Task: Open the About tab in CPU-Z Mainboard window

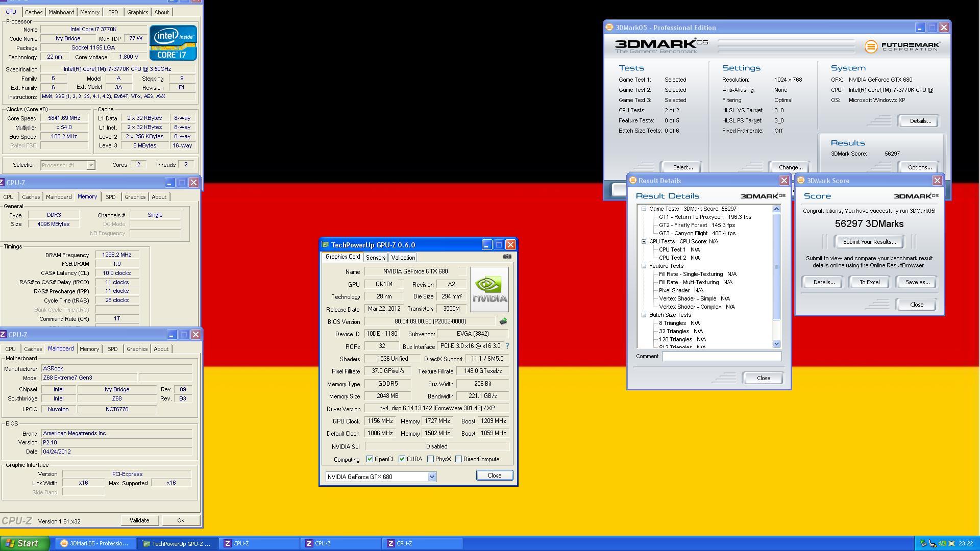Action: tap(161, 349)
